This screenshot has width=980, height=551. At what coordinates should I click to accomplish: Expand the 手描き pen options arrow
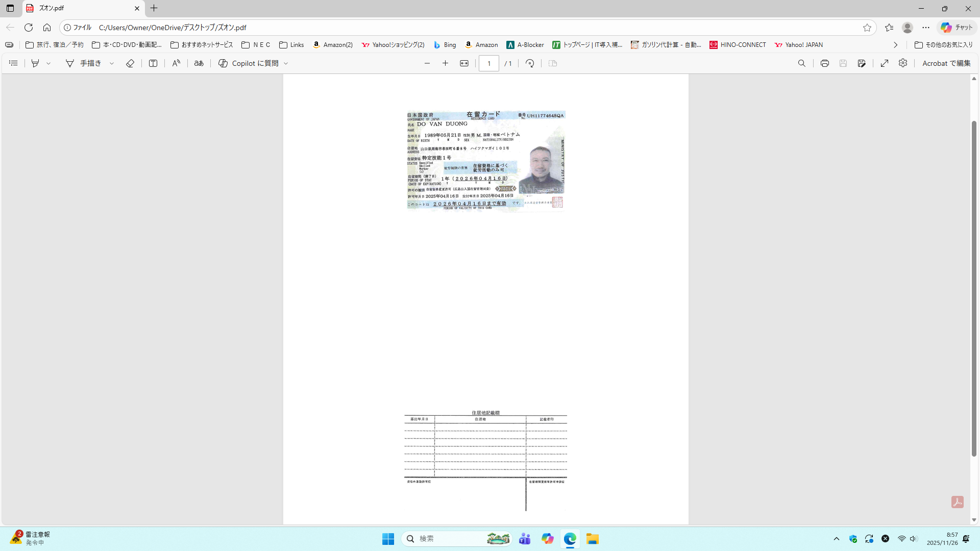click(x=112, y=63)
